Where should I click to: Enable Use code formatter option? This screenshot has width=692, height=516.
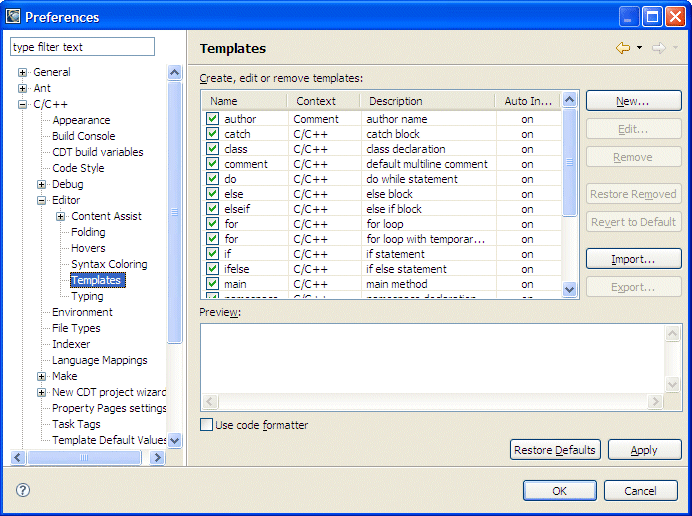207,425
